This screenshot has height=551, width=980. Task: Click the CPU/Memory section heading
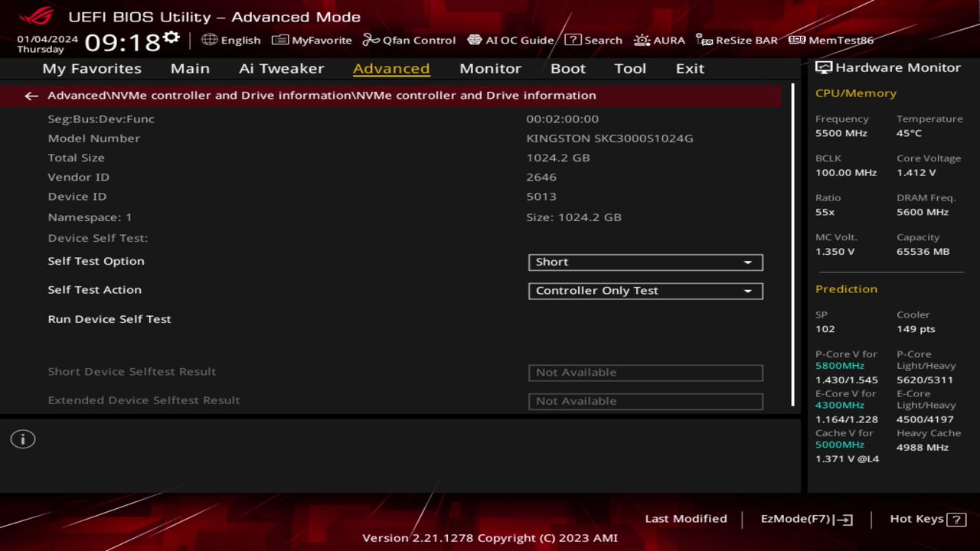[855, 93]
